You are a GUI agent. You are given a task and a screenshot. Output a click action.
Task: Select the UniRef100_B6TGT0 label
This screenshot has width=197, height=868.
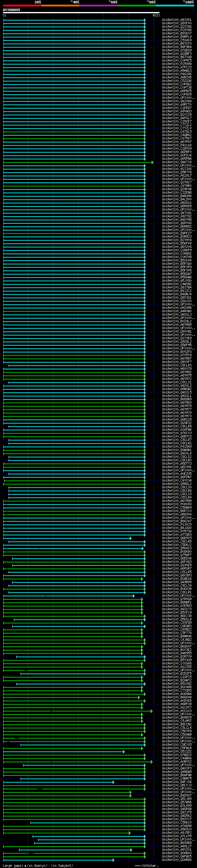click(176, 43)
